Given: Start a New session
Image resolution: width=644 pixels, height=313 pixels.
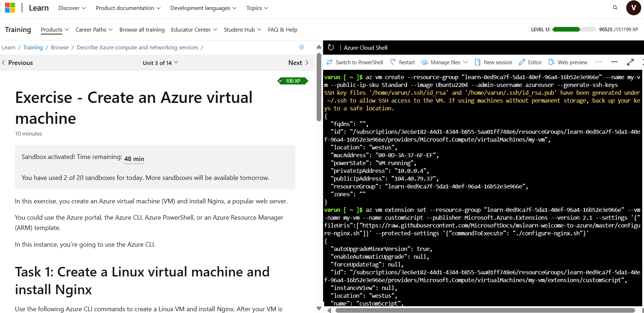Looking at the screenshot, I should (x=493, y=62).
